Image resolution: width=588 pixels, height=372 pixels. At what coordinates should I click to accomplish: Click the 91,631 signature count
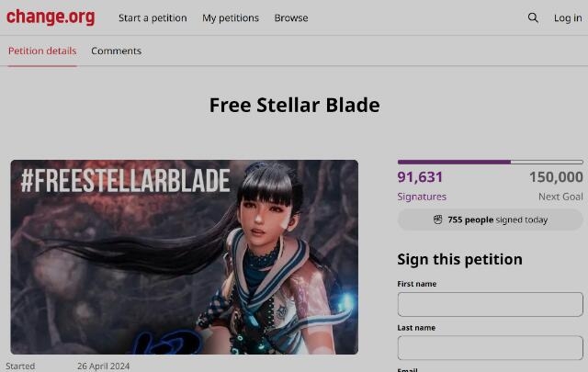click(x=420, y=177)
